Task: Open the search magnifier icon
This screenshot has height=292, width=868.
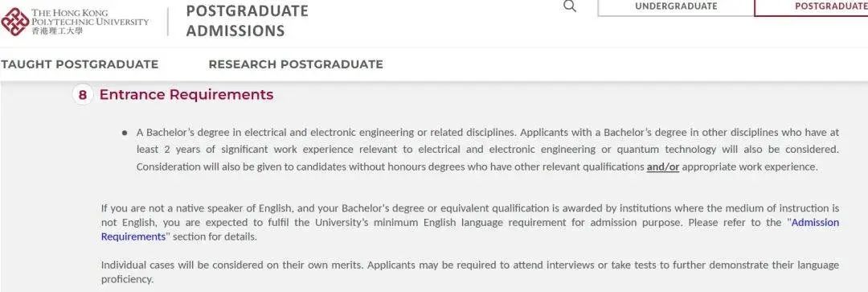Action: click(x=570, y=6)
